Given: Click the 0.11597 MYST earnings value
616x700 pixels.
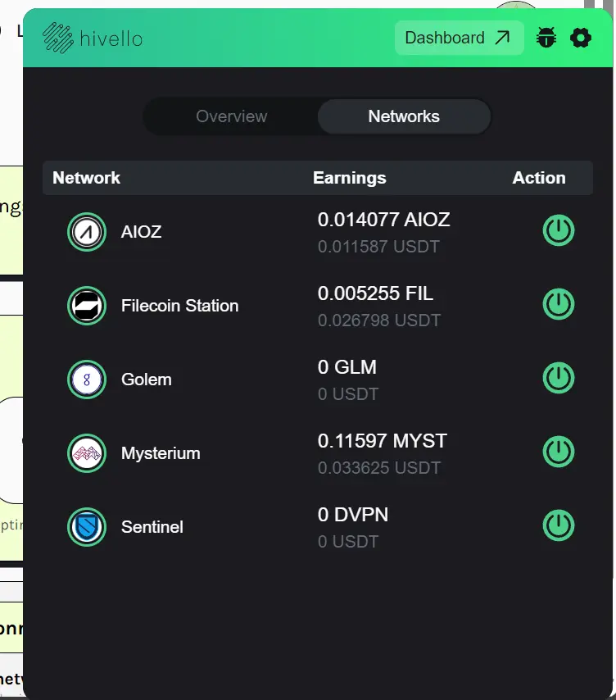Looking at the screenshot, I should point(382,441).
